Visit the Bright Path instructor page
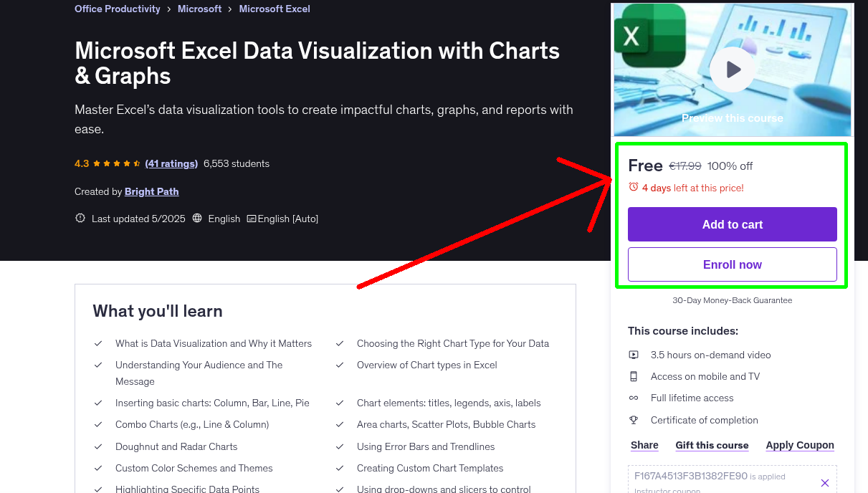Screen dimensions: 868x493 point(151,191)
